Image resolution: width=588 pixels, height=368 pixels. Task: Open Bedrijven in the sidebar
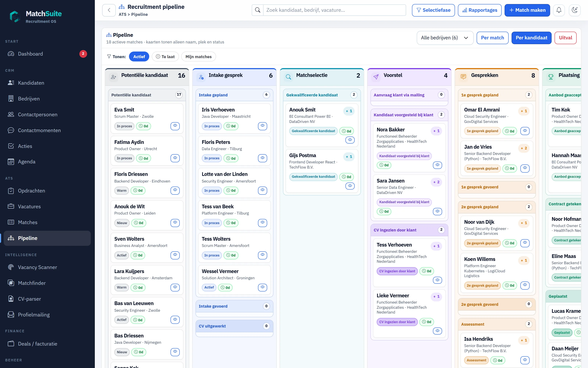click(47, 99)
